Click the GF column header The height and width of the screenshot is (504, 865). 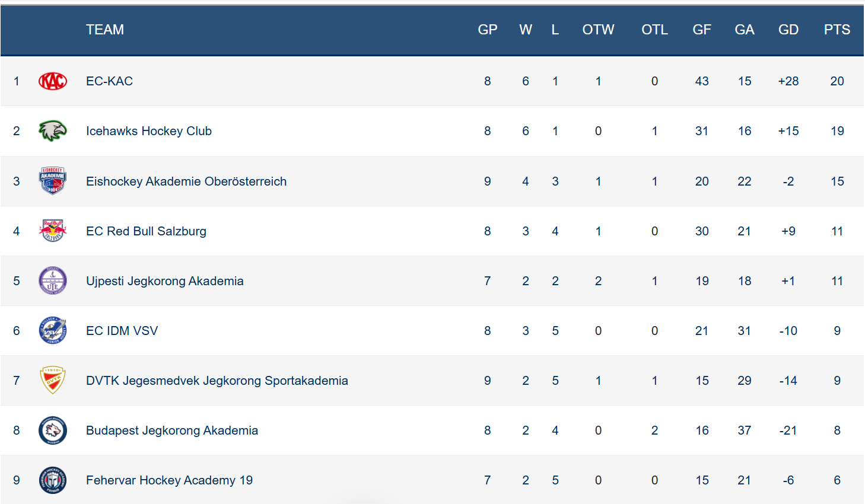[x=702, y=30]
